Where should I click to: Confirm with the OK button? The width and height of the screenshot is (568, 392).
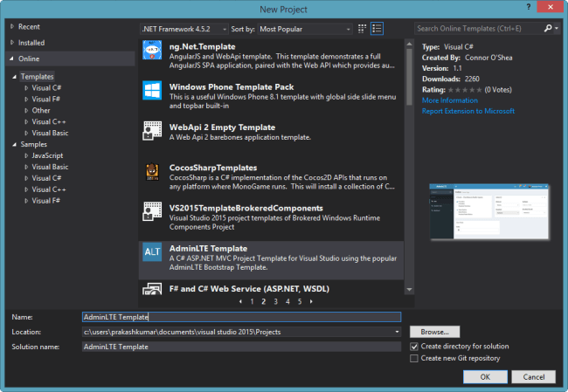485,377
